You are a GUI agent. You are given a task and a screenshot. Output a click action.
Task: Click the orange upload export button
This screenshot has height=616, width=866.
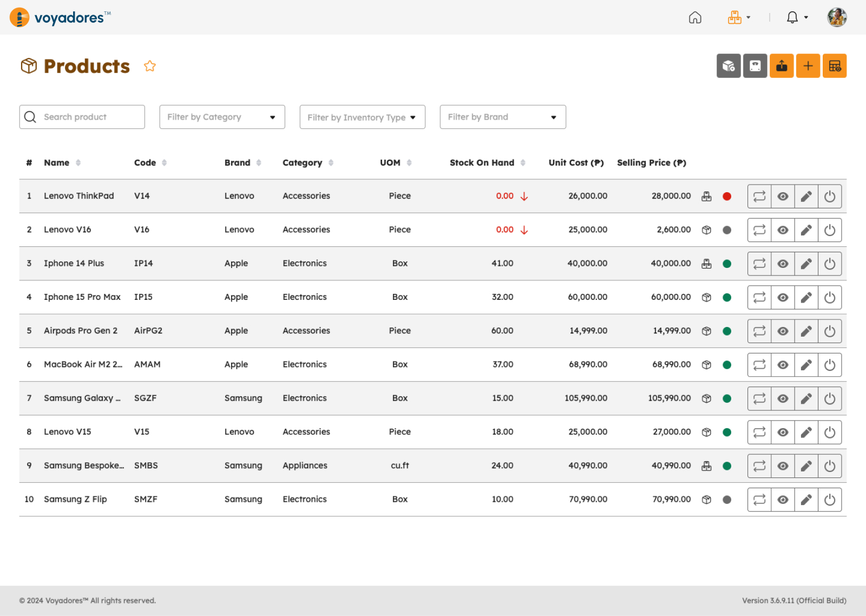pyautogui.click(x=782, y=66)
